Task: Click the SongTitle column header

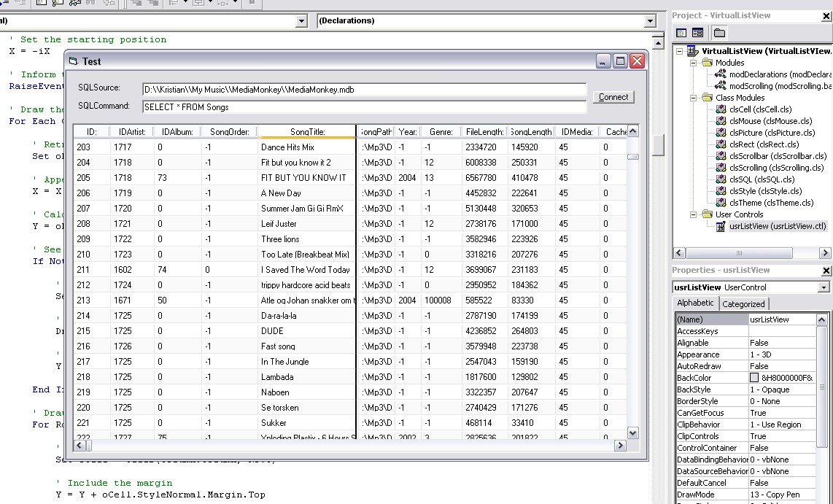Action: [307, 132]
